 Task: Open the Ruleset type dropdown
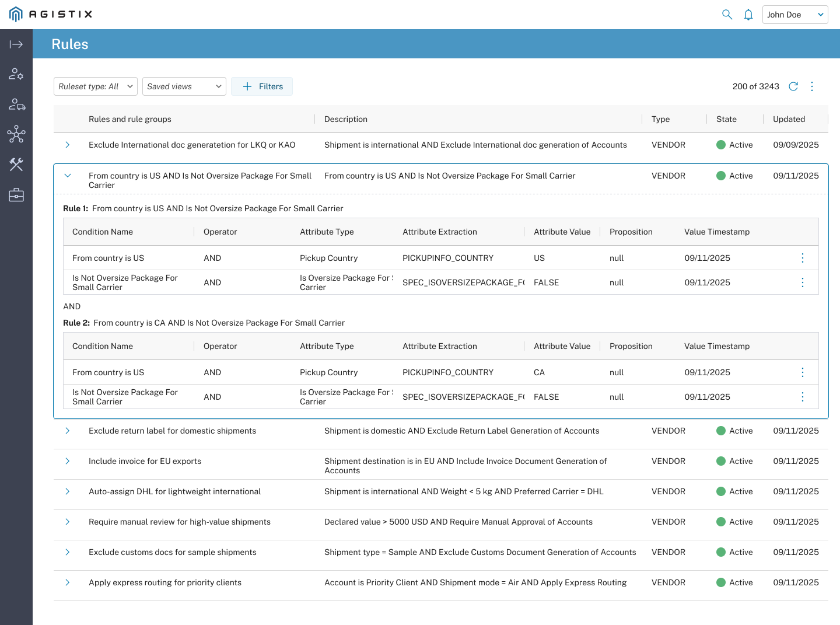(96, 86)
